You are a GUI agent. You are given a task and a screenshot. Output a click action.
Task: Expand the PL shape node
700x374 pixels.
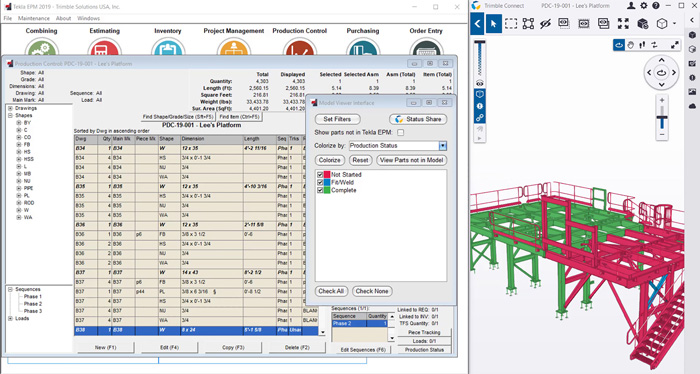(x=19, y=195)
